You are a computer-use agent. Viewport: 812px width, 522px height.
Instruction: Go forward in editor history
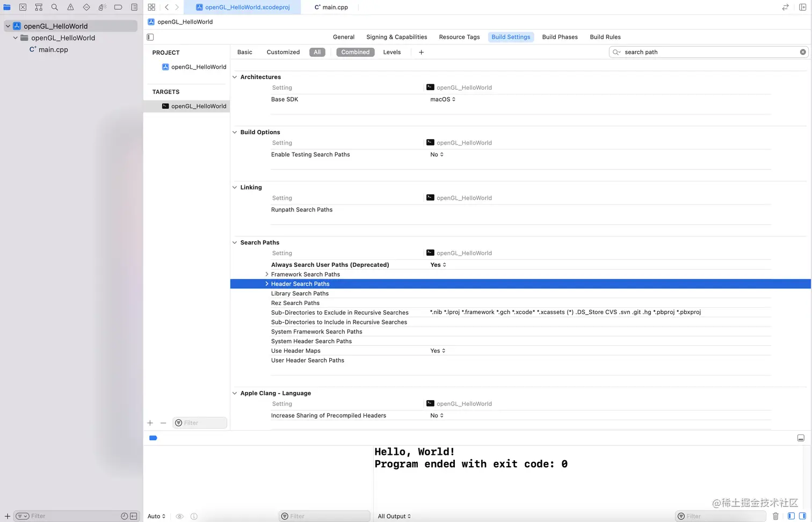point(177,8)
